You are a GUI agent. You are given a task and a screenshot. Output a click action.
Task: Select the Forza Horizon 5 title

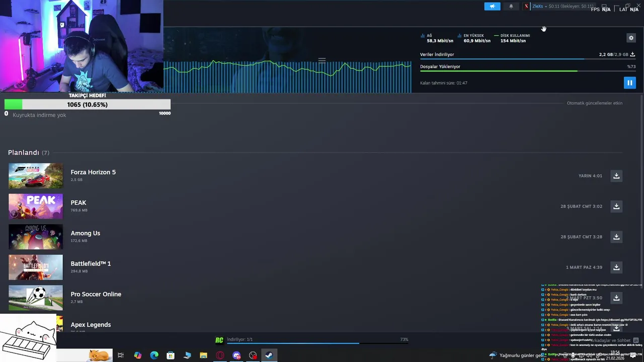[x=93, y=172]
